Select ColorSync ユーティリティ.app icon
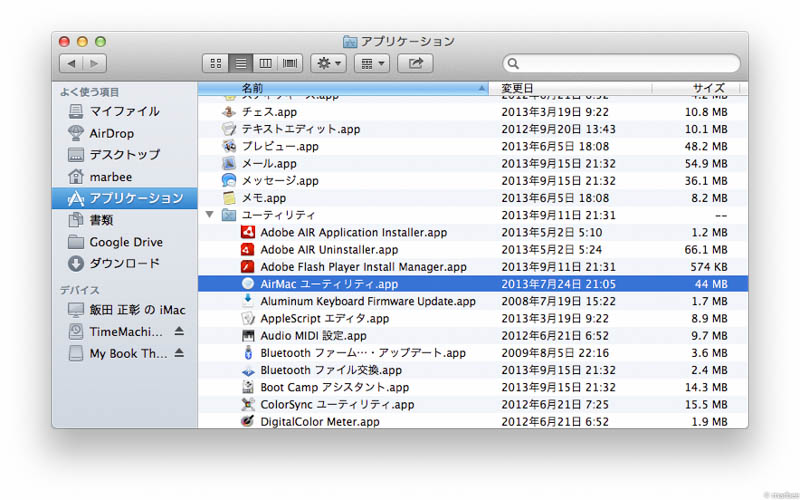The image size is (800, 500). pyautogui.click(x=247, y=405)
